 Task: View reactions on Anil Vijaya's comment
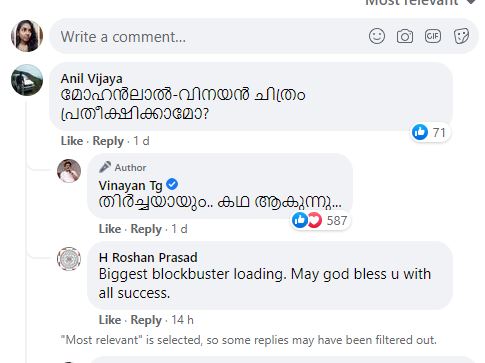coord(429,133)
